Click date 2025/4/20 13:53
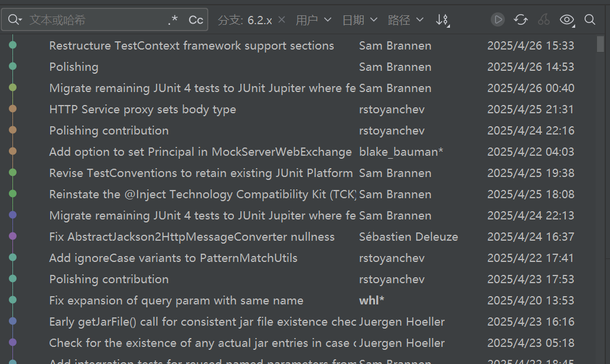The height and width of the screenshot is (364, 610). (531, 300)
